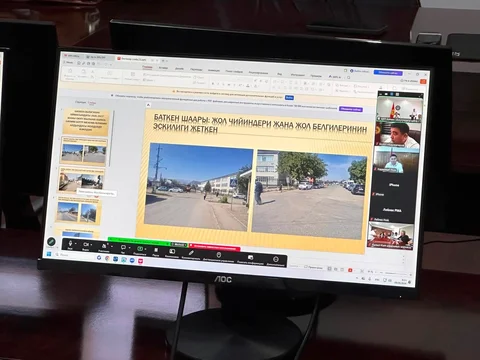Mute microphone in Zoom toolbar
Viewport: 480px width, 360px height.
70,244
